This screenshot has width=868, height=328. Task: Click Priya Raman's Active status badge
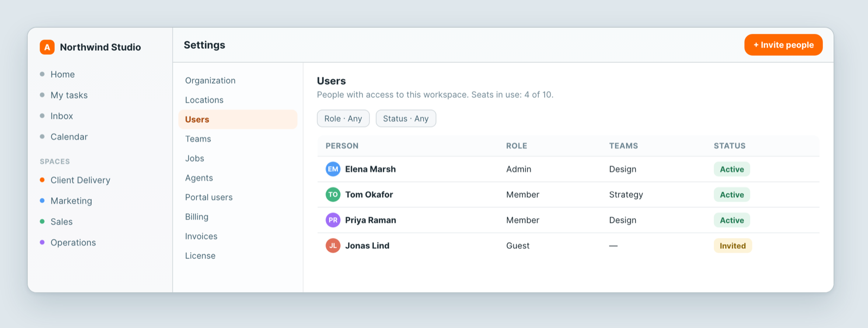click(732, 220)
